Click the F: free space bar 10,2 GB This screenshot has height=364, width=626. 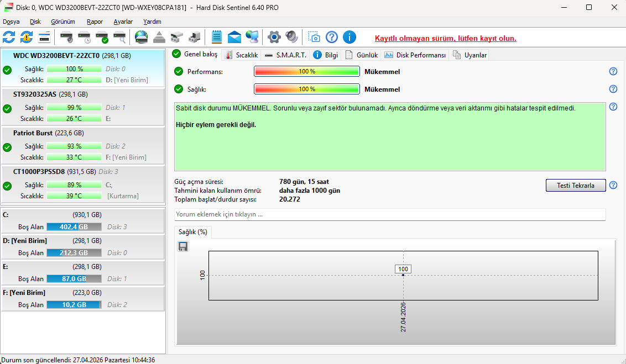(x=74, y=304)
